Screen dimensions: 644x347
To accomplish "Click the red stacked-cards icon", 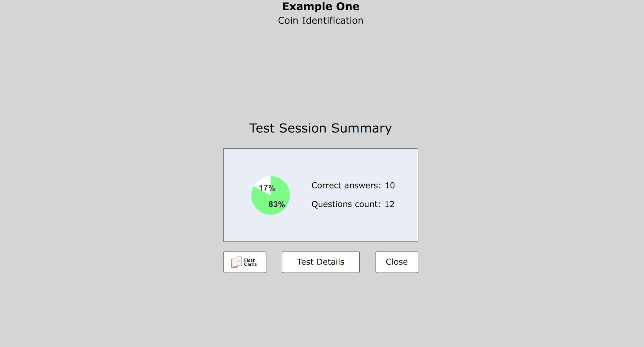I will click(x=236, y=262).
